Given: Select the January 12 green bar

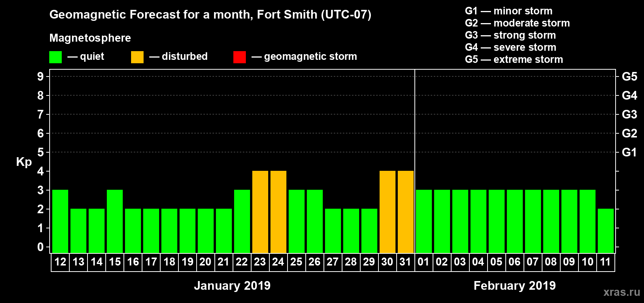Looking at the screenshot, I should tap(60, 221).
